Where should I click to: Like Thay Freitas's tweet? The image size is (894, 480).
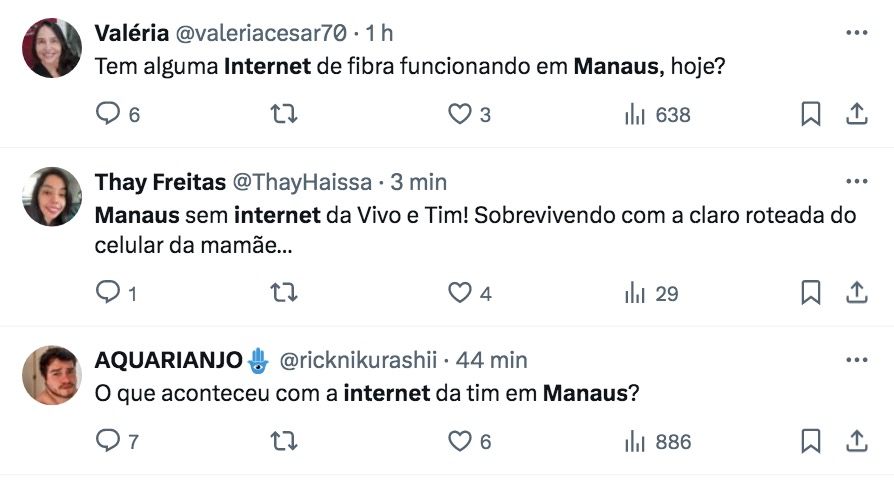459,293
